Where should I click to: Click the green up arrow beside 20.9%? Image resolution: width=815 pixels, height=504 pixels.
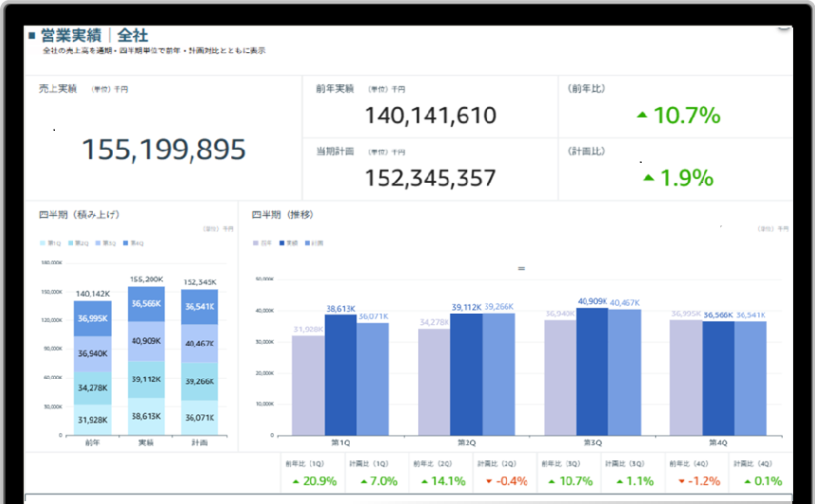(296, 482)
